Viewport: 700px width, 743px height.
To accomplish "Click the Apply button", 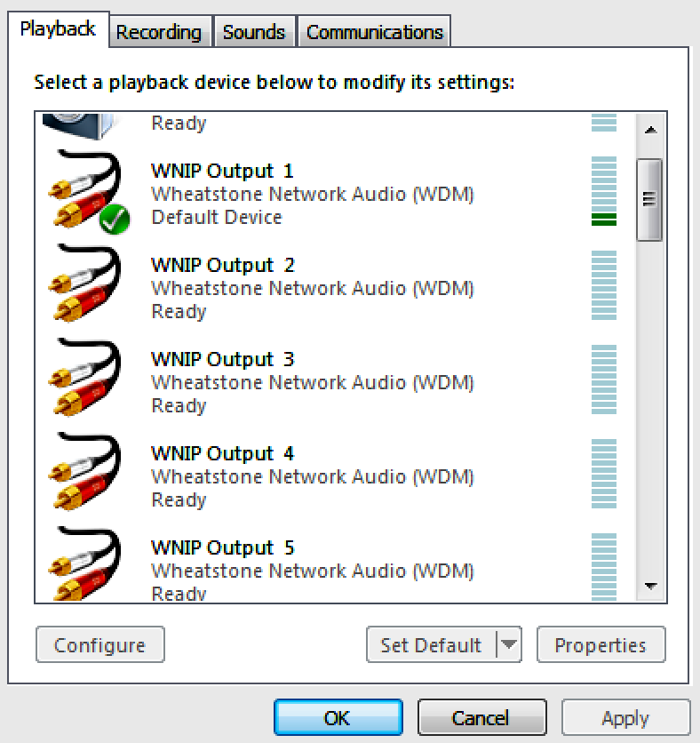I will [x=625, y=717].
